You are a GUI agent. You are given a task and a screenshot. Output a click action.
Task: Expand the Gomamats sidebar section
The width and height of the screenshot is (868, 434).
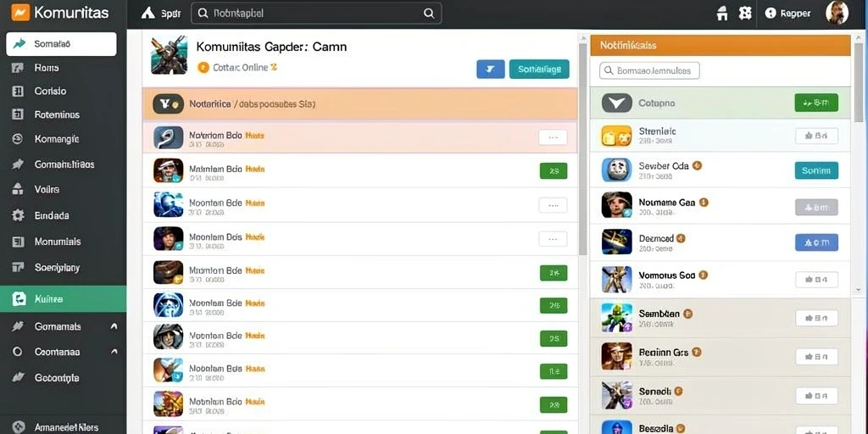click(x=114, y=326)
